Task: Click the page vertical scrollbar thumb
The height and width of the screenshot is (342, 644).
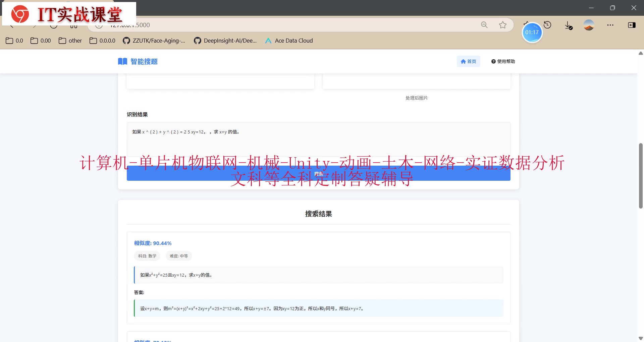Action: 641,176
